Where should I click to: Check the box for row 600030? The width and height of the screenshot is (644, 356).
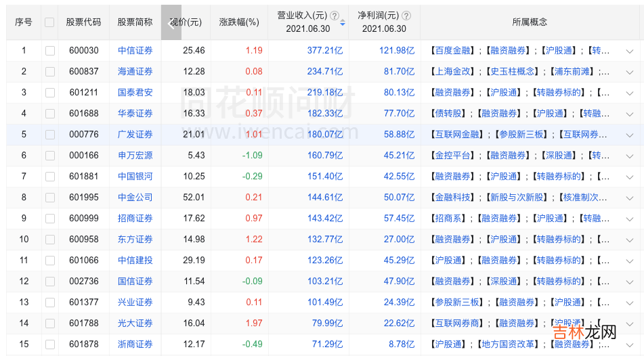(x=49, y=51)
